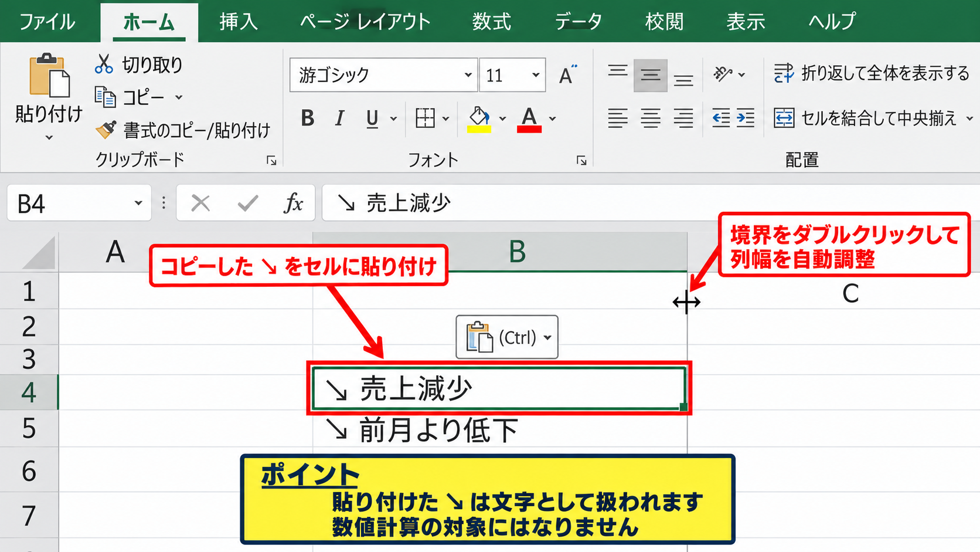Click Merge and Center (セルを結合して中央揃え)
This screenshot has height=552, width=980.
pos(866,118)
